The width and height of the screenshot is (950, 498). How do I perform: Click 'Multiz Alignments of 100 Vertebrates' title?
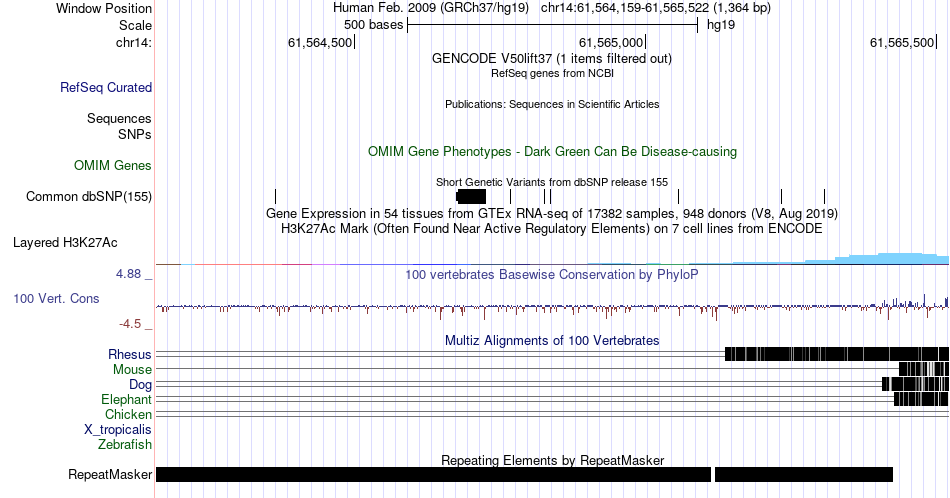coord(552,340)
